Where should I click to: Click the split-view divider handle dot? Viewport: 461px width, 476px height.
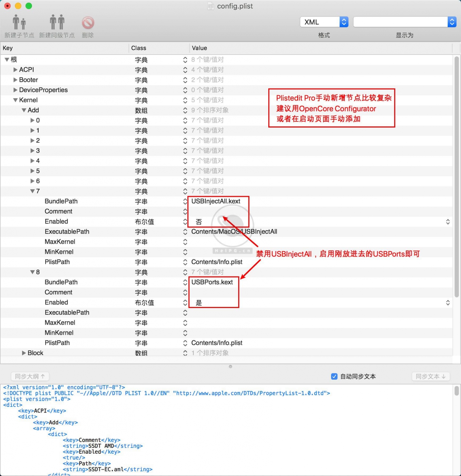pos(230,367)
